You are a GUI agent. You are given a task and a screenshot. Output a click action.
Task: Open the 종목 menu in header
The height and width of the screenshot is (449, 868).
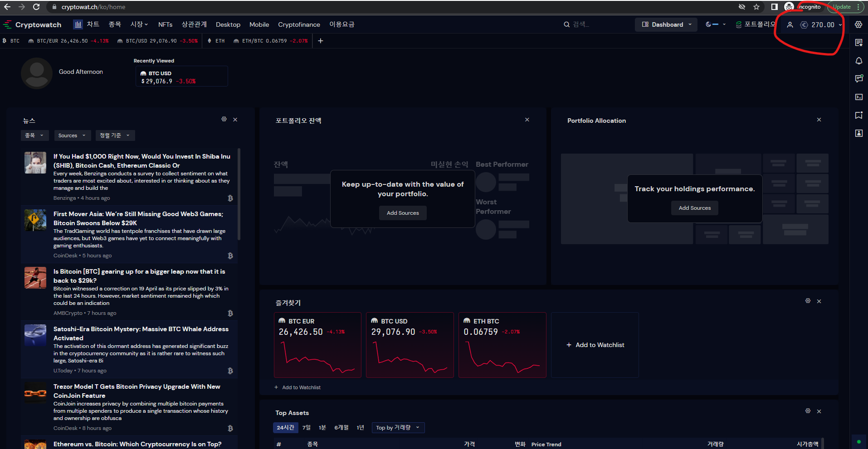click(x=115, y=24)
